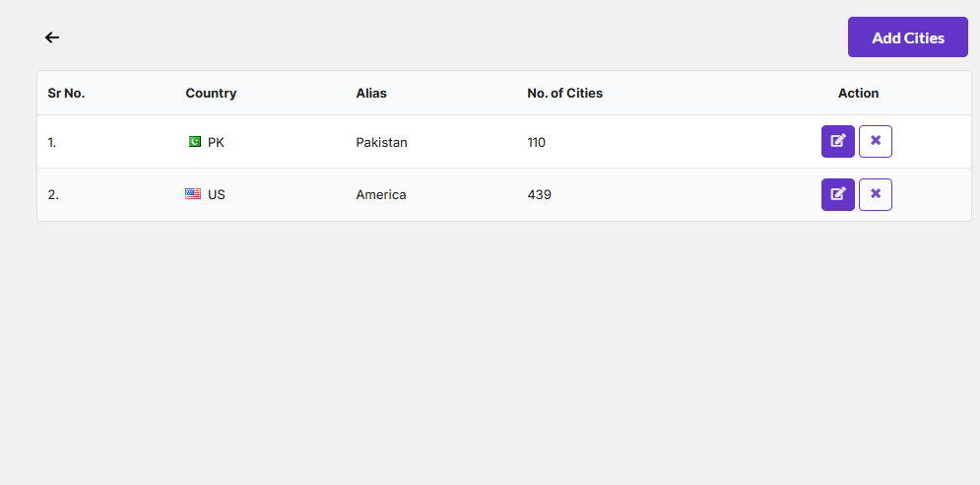Open edit for the America row

(837, 194)
